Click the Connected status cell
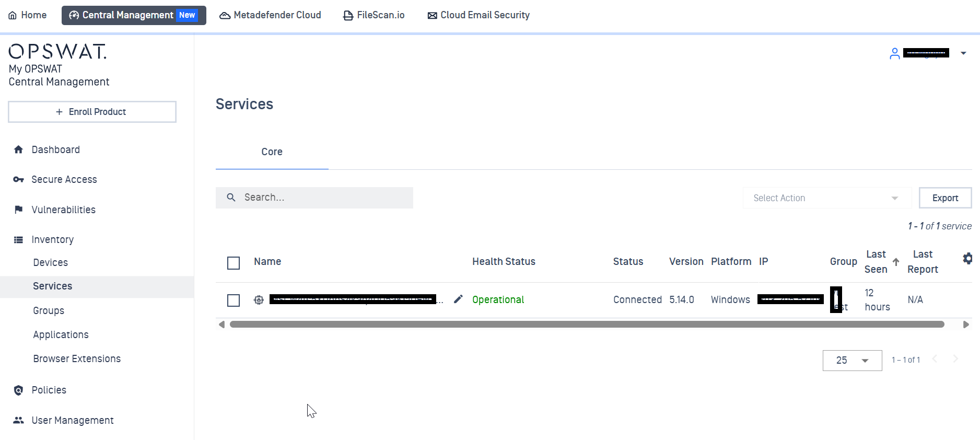 [x=637, y=299]
